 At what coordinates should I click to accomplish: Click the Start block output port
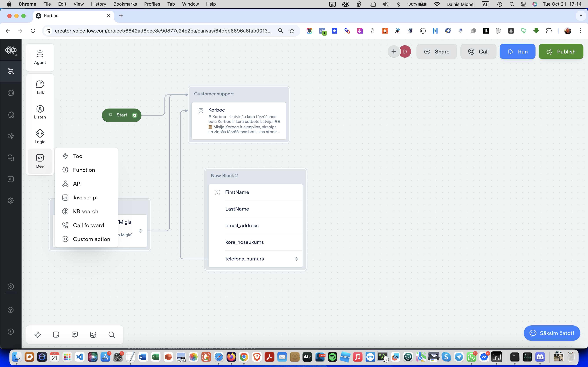click(x=135, y=115)
